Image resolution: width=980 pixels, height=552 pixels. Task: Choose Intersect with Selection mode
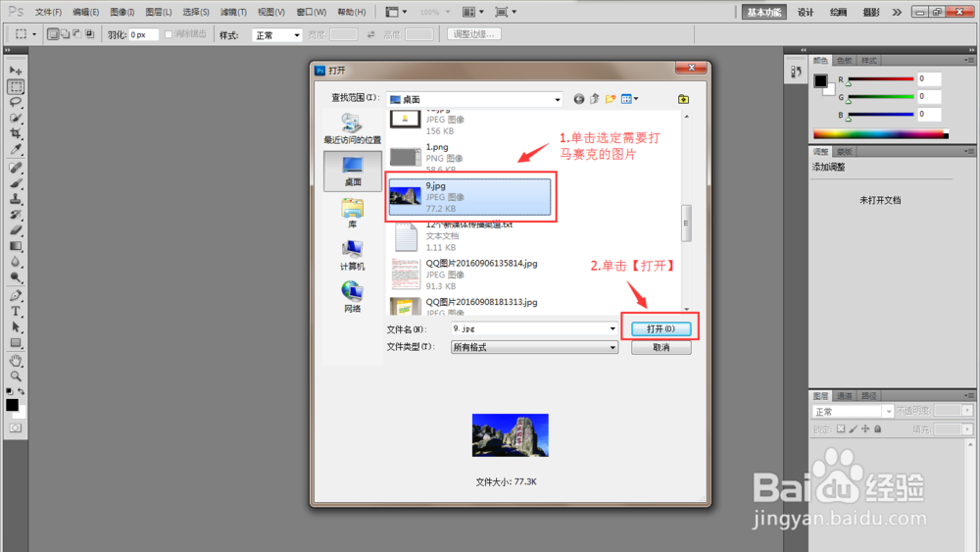pyautogui.click(x=89, y=34)
